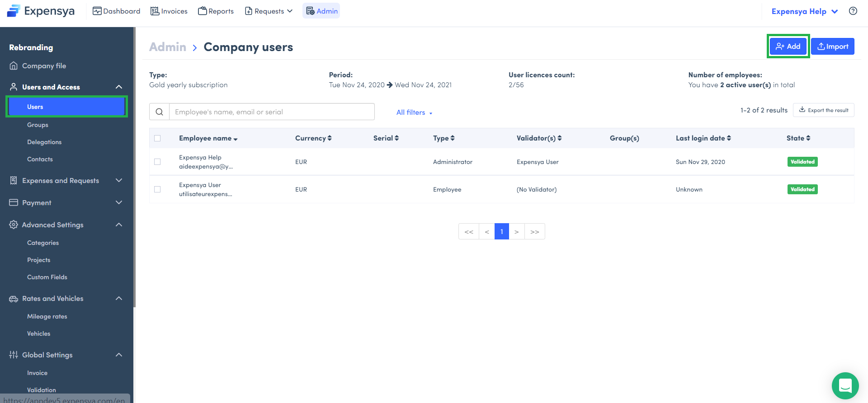This screenshot has height=403, width=868.
Task: Click the Import button
Action: [832, 47]
